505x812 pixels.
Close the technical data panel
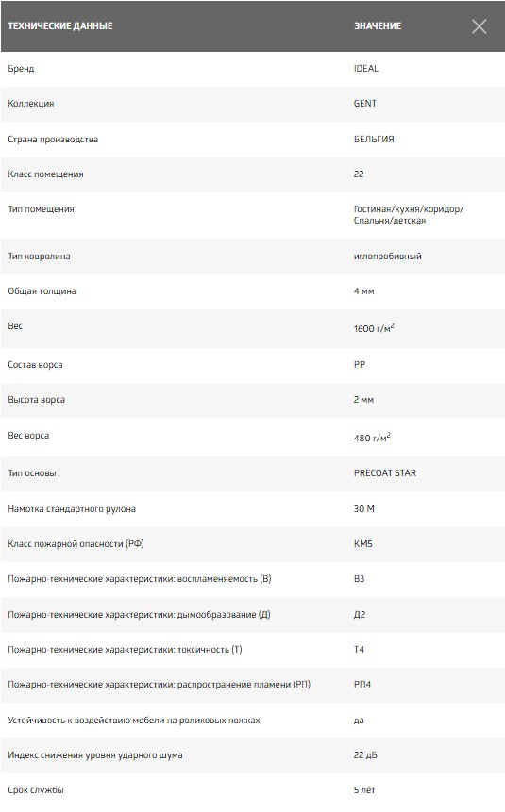[480, 26]
